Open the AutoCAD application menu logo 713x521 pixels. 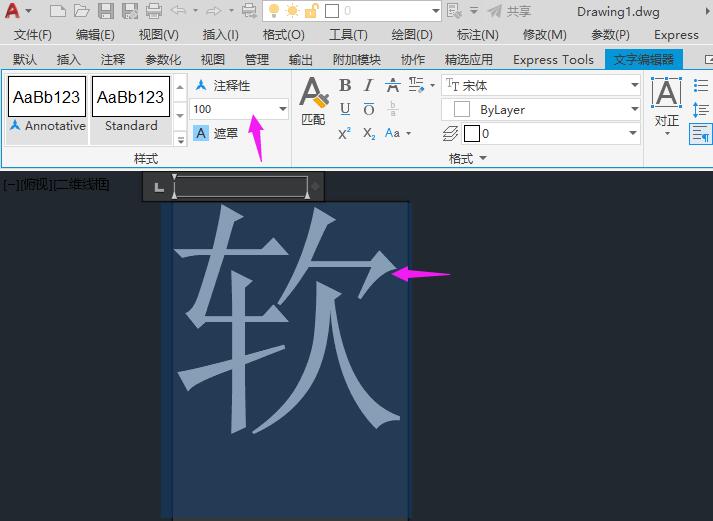point(12,10)
